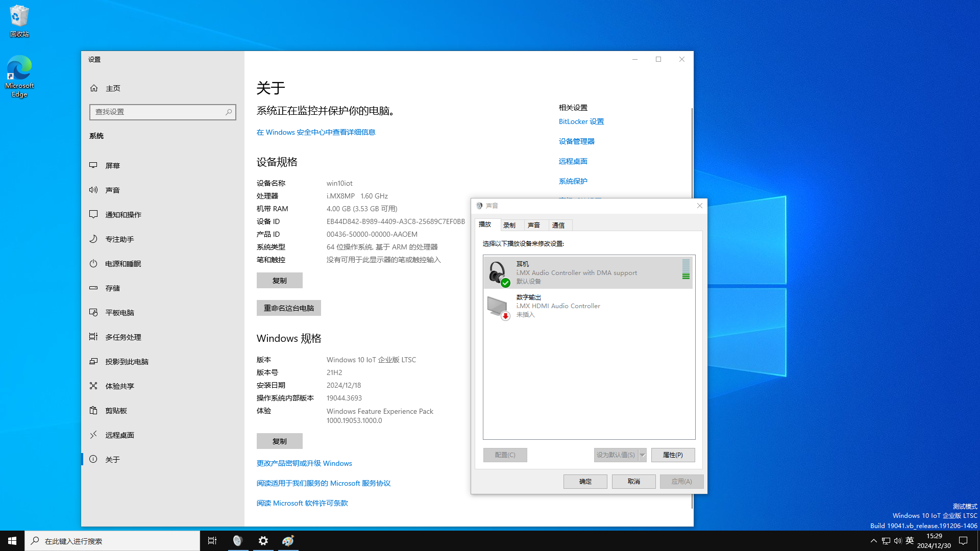The height and width of the screenshot is (551, 980).
Task: Copy Windows specifications with lower 复制 button
Action: click(x=280, y=441)
